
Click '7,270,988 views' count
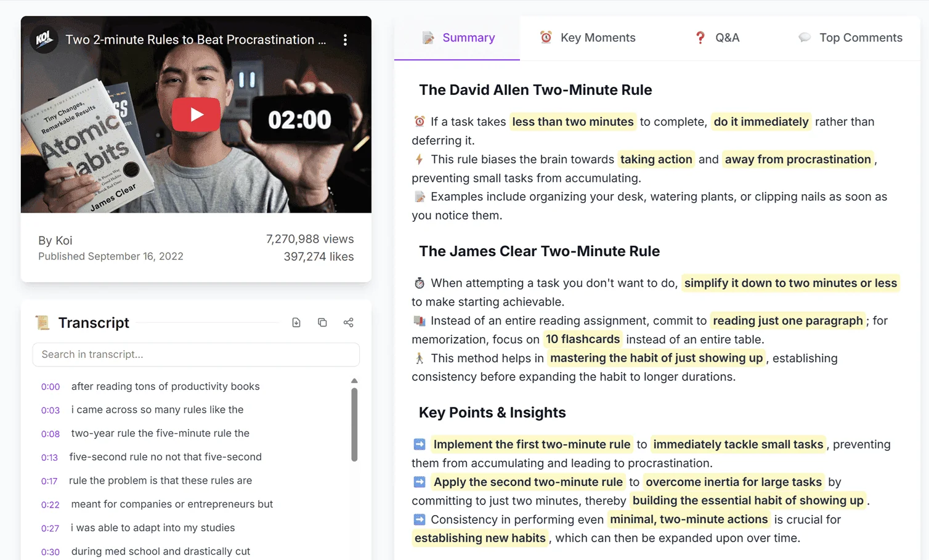(x=310, y=239)
